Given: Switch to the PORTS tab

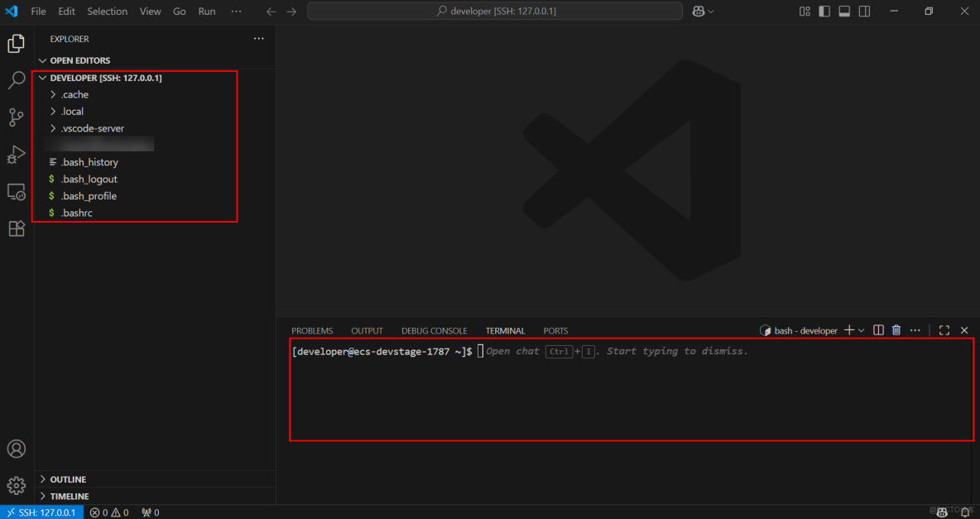Looking at the screenshot, I should (555, 331).
